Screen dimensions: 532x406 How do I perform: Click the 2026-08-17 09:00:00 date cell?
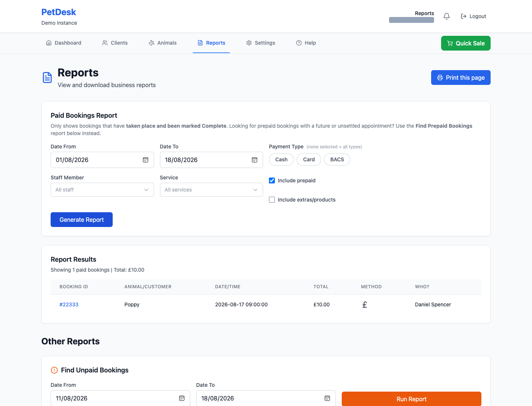coord(241,304)
